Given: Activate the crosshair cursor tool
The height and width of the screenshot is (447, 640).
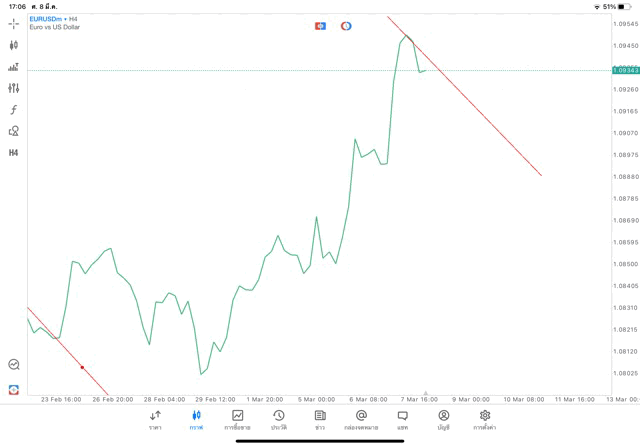Looking at the screenshot, I should point(14,23).
